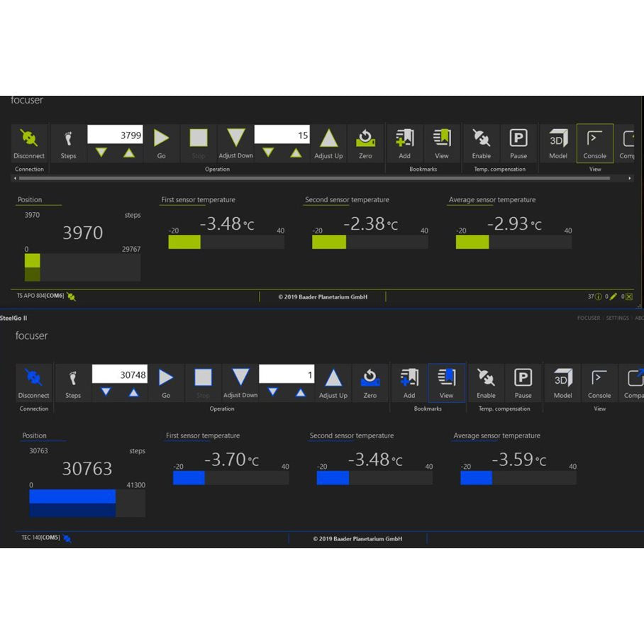This screenshot has height=644, width=644.
Task: View bookmarks in the green focuser window
Action: pos(441,143)
